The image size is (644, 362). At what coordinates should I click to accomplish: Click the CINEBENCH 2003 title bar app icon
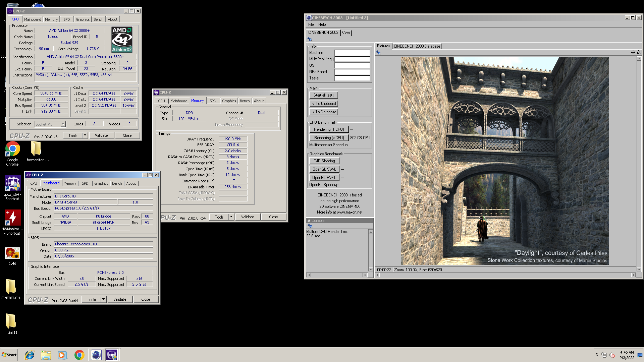tap(309, 18)
